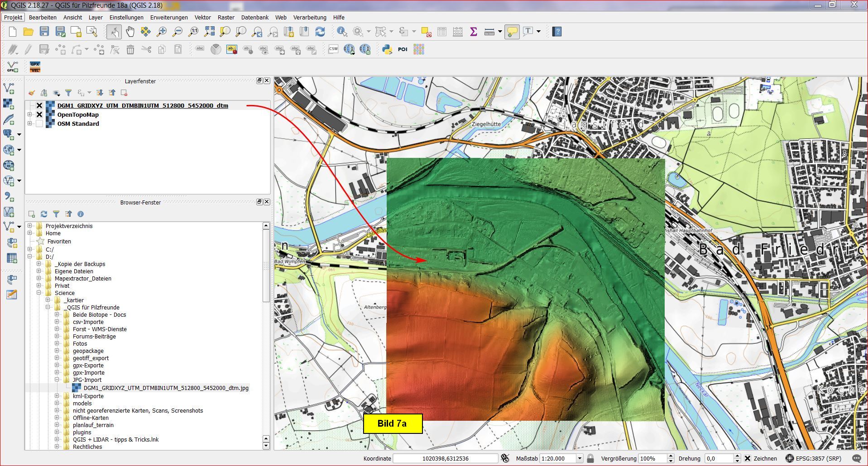Click the Koordinate input field
868x466 pixels.
pyautogui.click(x=445, y=458)
